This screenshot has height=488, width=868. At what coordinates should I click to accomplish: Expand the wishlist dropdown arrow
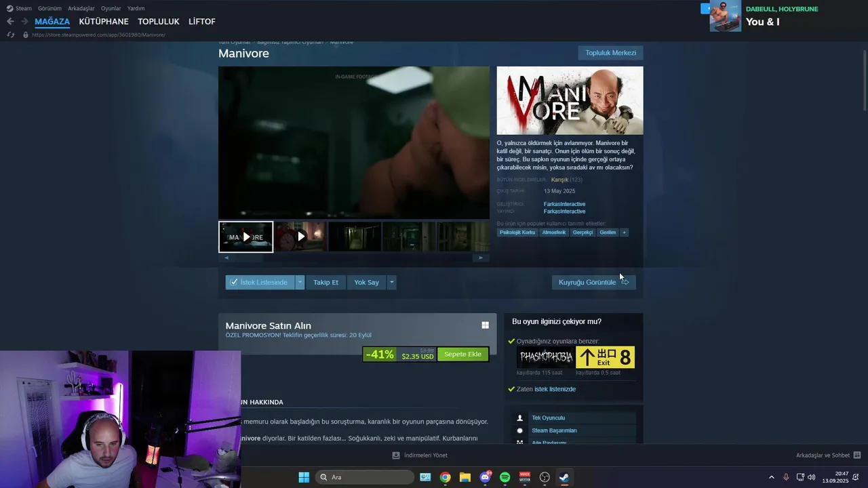pyautogui.click(x=300, y=282)
